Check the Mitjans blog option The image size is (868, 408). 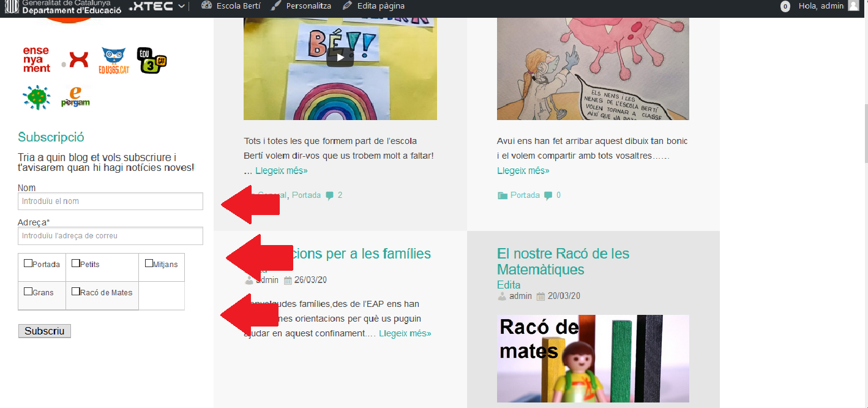click(x=149, y=263)
